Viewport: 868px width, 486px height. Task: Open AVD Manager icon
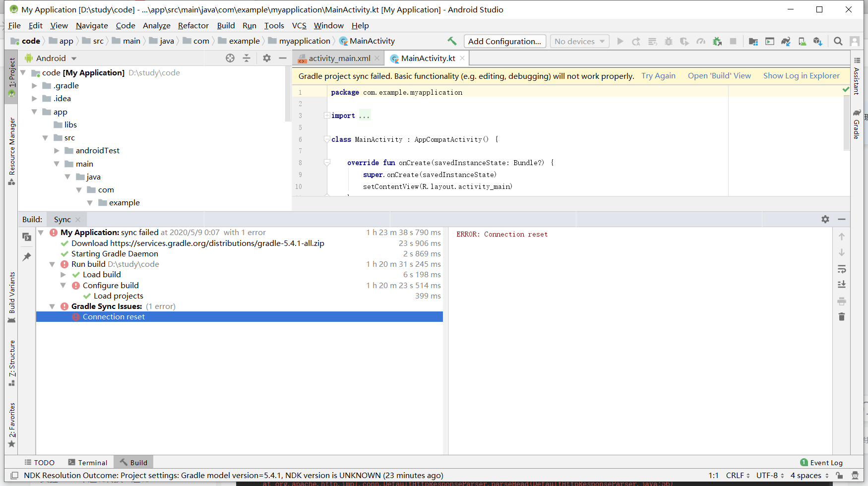[802, 41]
